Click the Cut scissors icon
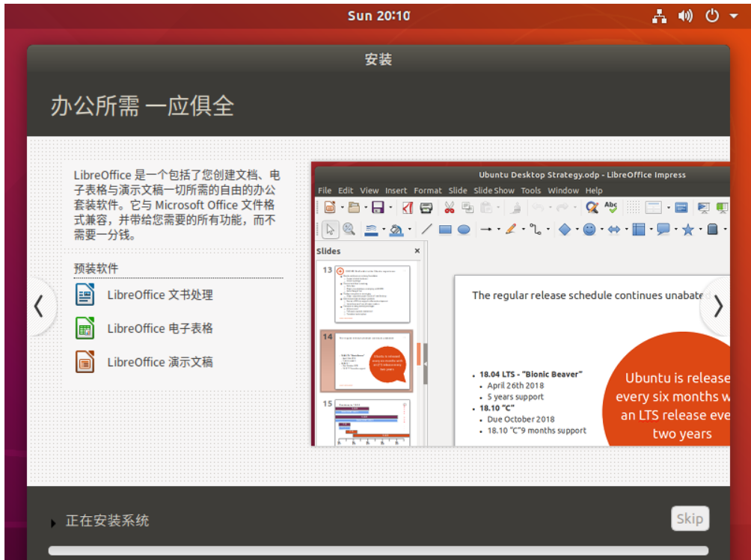The height and width of the screenshot is (560, 751). coord(450,207)
